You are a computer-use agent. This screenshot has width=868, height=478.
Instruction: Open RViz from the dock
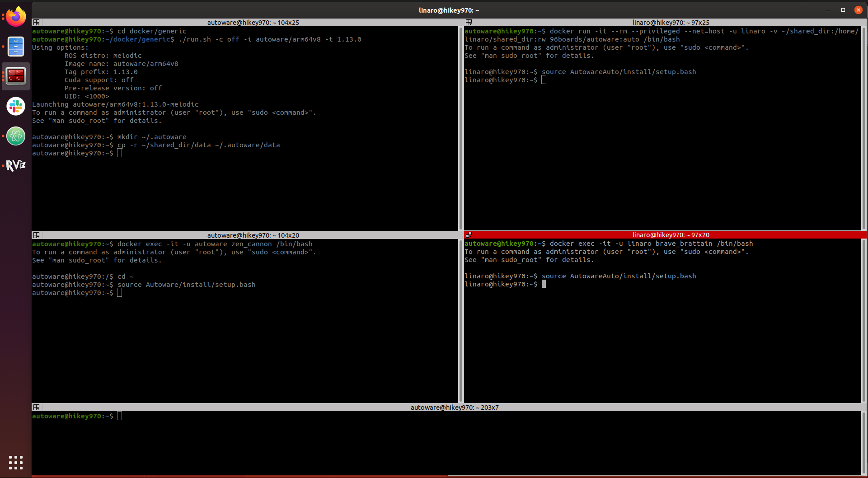tap(16, 166)
